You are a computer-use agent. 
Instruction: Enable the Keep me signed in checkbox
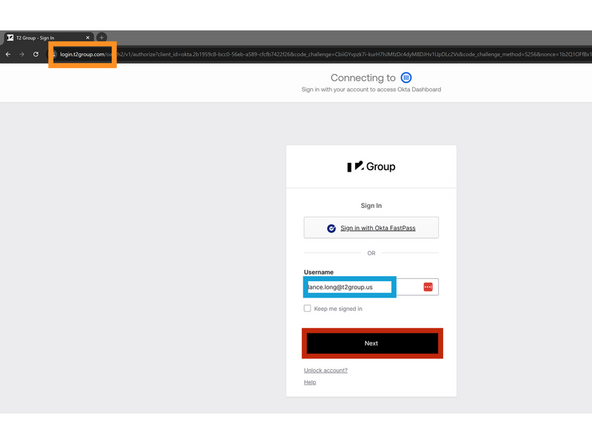pyautogui.click(x=307, y=308)
